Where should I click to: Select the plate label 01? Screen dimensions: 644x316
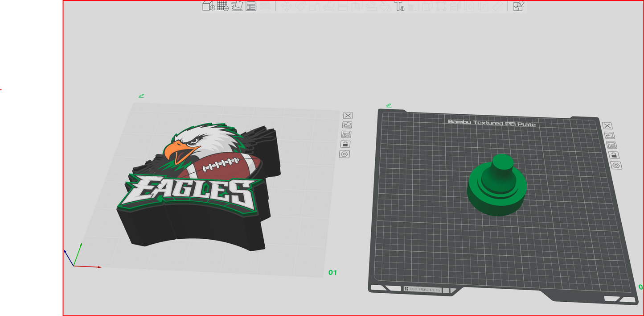[x=333, y=272]
